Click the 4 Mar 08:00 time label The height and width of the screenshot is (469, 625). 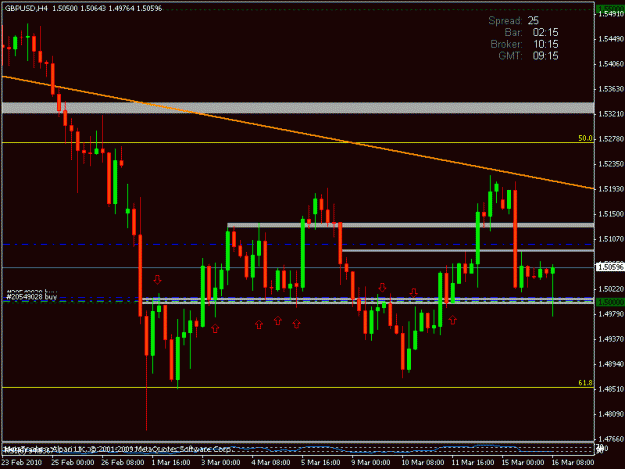click(271, 462)
